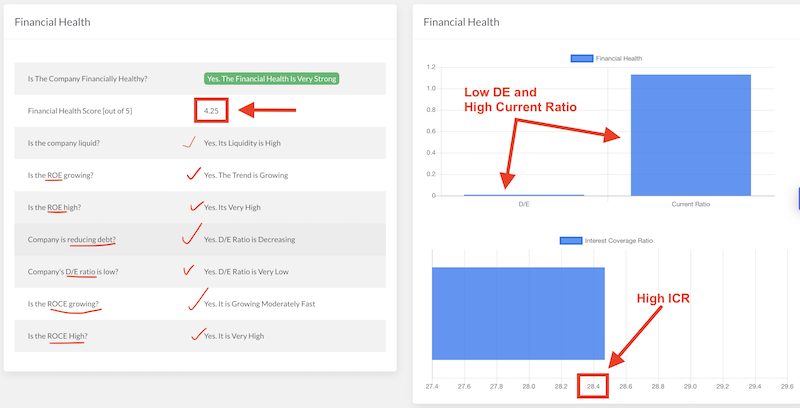Click 'Is the ROE high?' question
The image size is (800, 408).
click(55, 207)
